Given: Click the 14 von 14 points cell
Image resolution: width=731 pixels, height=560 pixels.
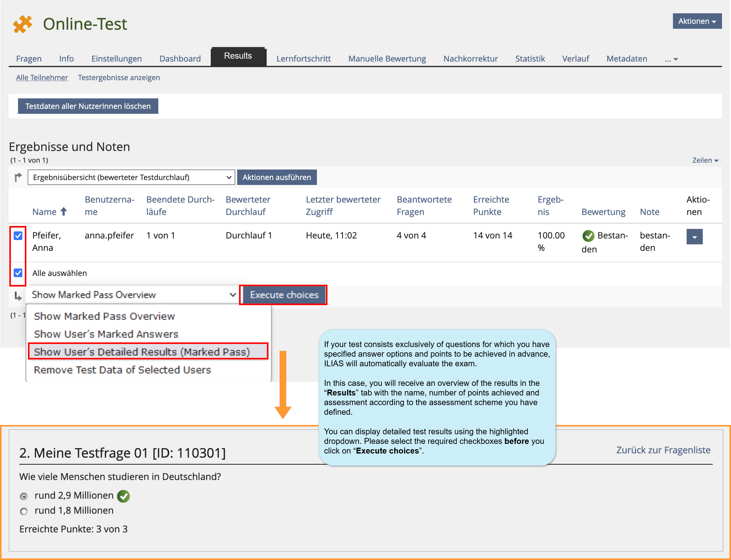Looking at the screenshot, I should [493, 236].
